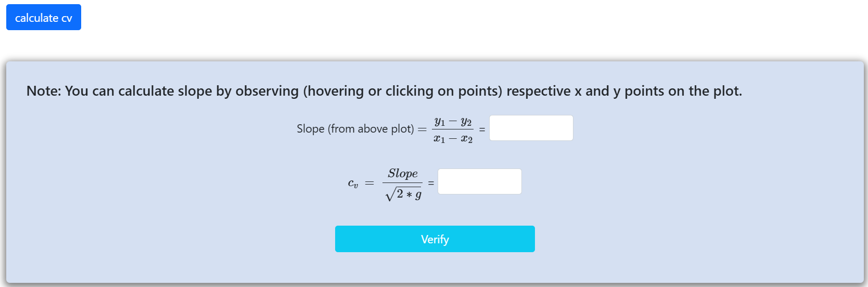Click the equals sign before Slope input
The height and width of the screenshot is (287, 868).
click(482, 129)
